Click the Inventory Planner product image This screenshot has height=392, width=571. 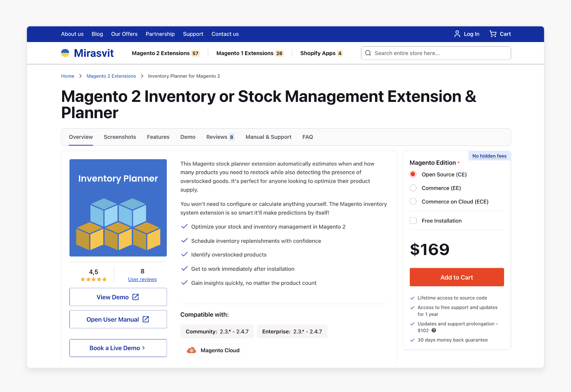pos(118,208)
